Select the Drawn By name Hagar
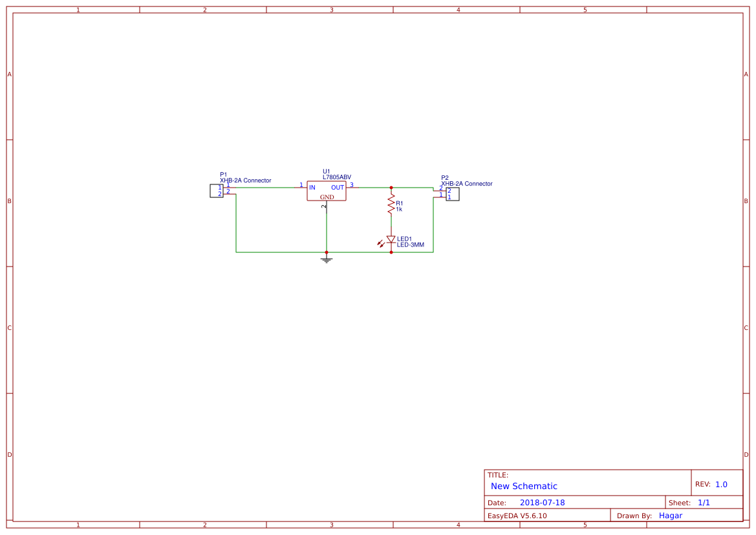The width and height of the screenshot is (756, 535). coord(669,515)
